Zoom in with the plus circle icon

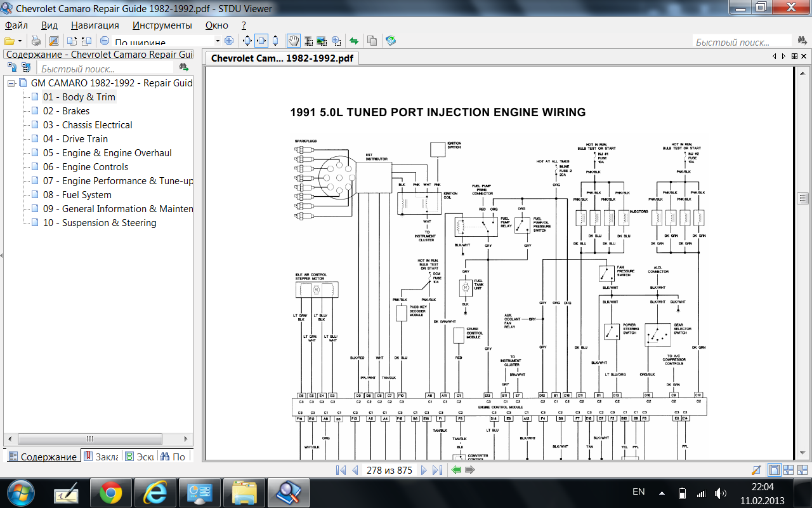[x=229, y=41]
